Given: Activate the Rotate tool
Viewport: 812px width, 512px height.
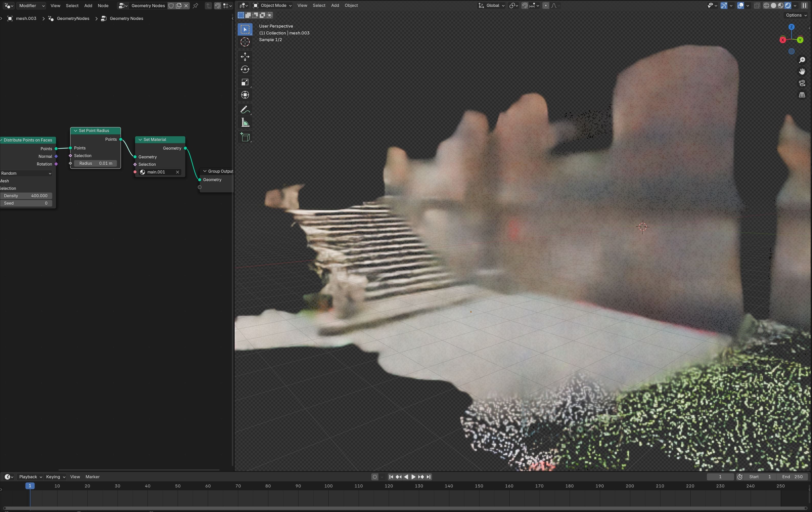Looking at the screenshot, I should (x=245, y=69).
